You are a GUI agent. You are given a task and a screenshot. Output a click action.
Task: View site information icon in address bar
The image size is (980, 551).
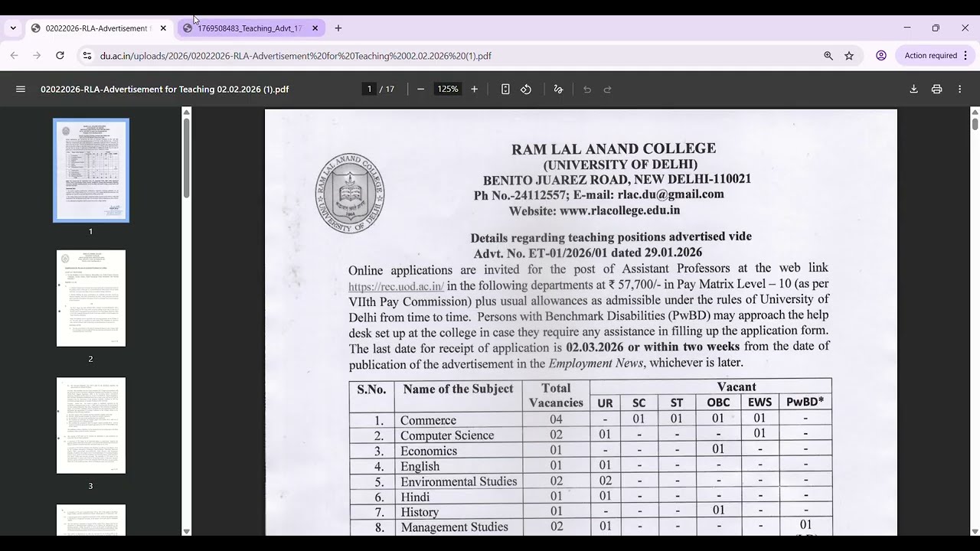point(87,55)
